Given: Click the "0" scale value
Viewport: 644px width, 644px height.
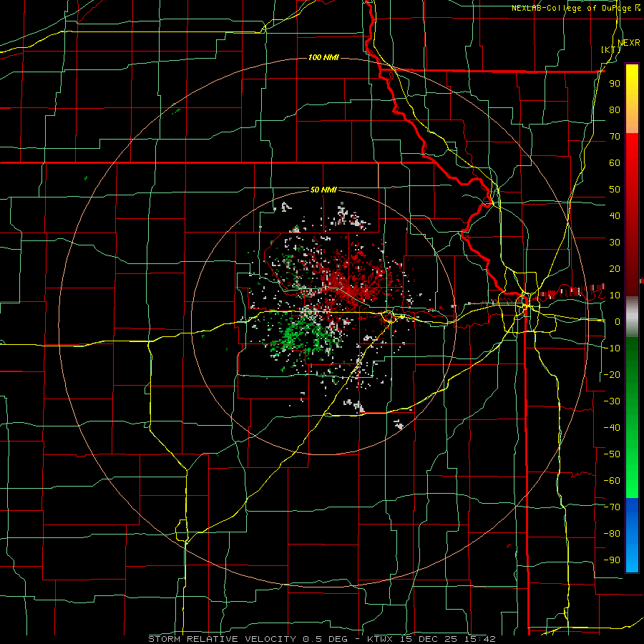Looking at the screenshot, I should coord(618,322).
